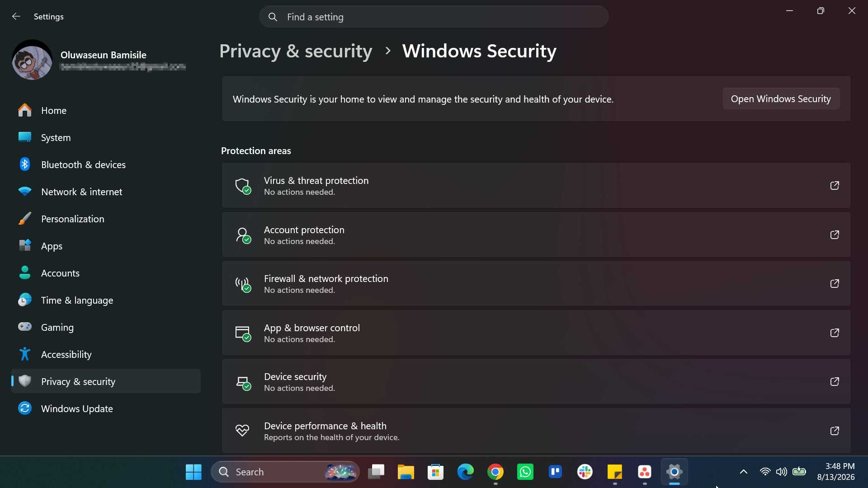Select Personalization in sidebar

[106, 219]
